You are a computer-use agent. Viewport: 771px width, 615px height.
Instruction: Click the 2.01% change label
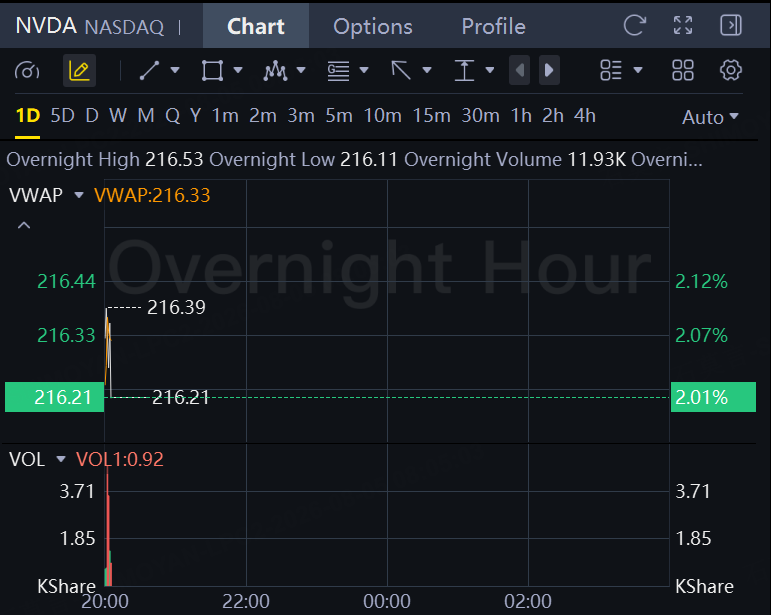(x=713, y=397)
